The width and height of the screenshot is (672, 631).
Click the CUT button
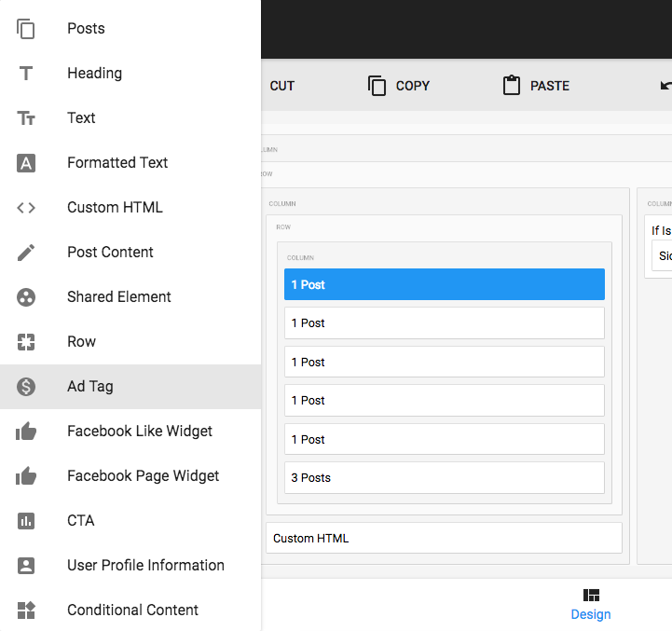pyautogui.click(x=281, y=86)
